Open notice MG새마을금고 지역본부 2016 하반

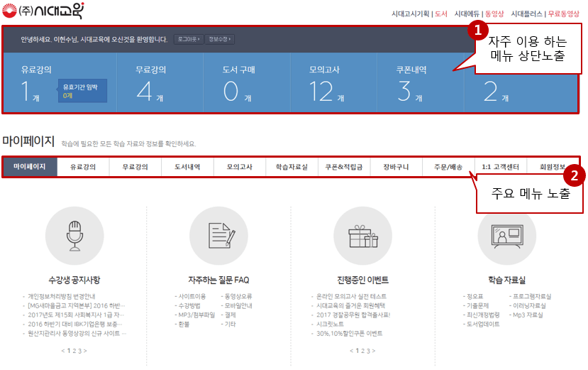[76, 306]
